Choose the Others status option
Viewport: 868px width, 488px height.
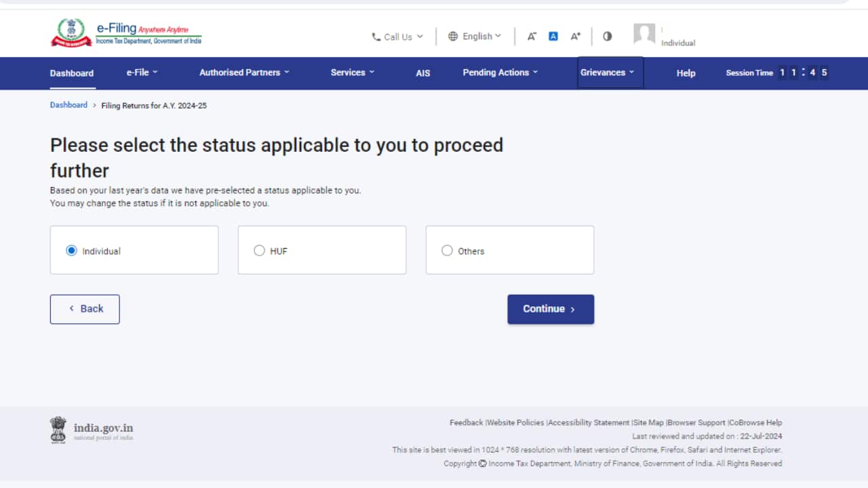click(x=447, y=251)
